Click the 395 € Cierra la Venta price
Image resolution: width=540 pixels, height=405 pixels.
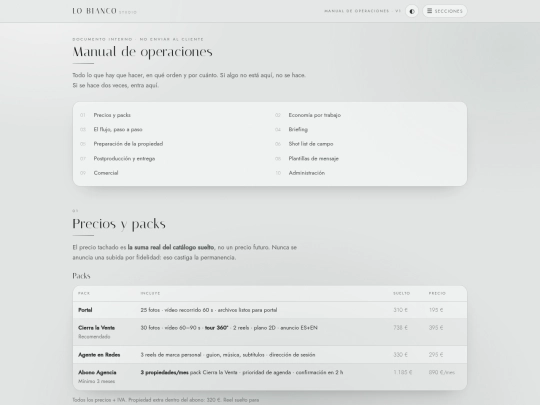click(436, 328)
